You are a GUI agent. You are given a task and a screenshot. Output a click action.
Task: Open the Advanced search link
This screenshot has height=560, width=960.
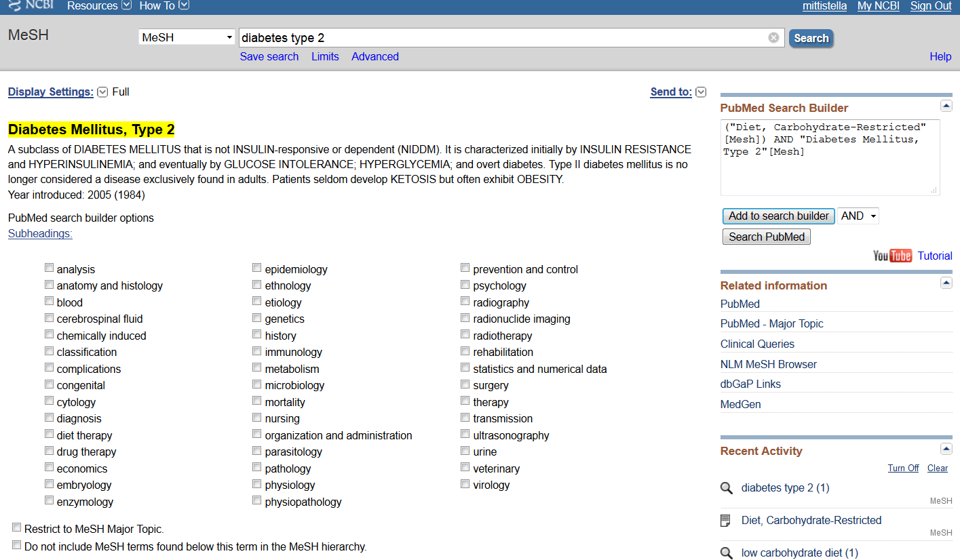point(375,57)
